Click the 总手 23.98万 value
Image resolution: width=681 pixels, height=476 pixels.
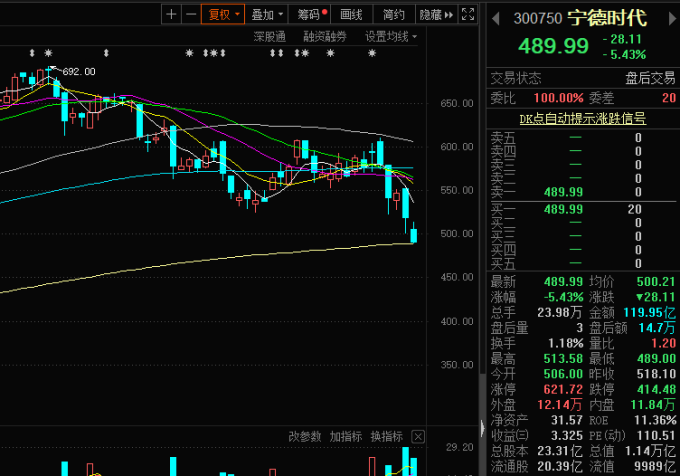pyautogui.click(x=560, y=313)
